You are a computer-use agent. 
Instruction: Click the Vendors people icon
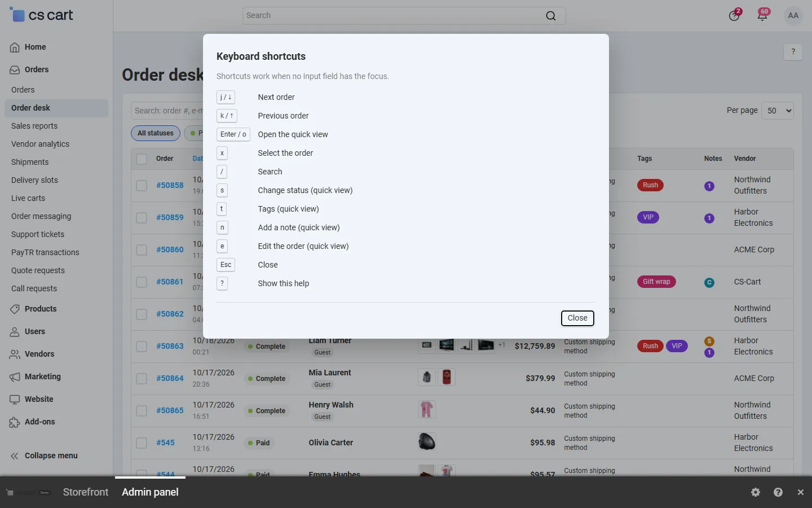click(15, 354)
